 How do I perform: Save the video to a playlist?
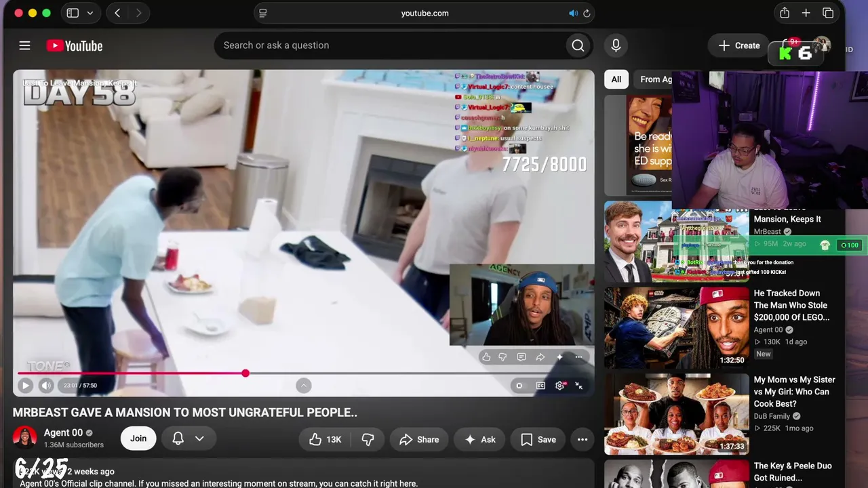click(538, 439)
